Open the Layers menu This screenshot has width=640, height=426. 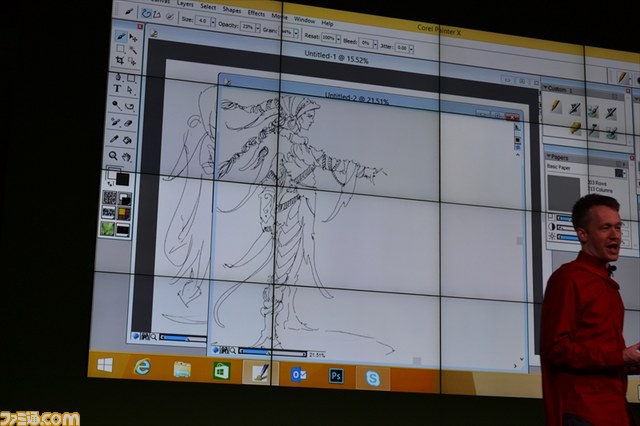(185, 4)
